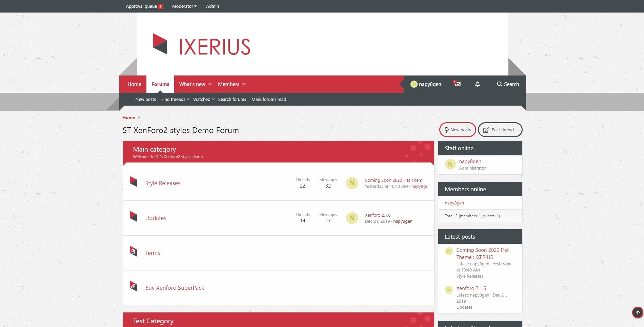Click the scroll-to-top arrow button

(x=638, y=312)
